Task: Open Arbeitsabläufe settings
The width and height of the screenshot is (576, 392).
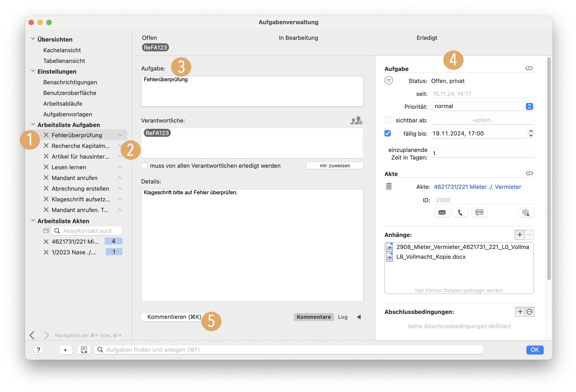Action: coord(63,104)
